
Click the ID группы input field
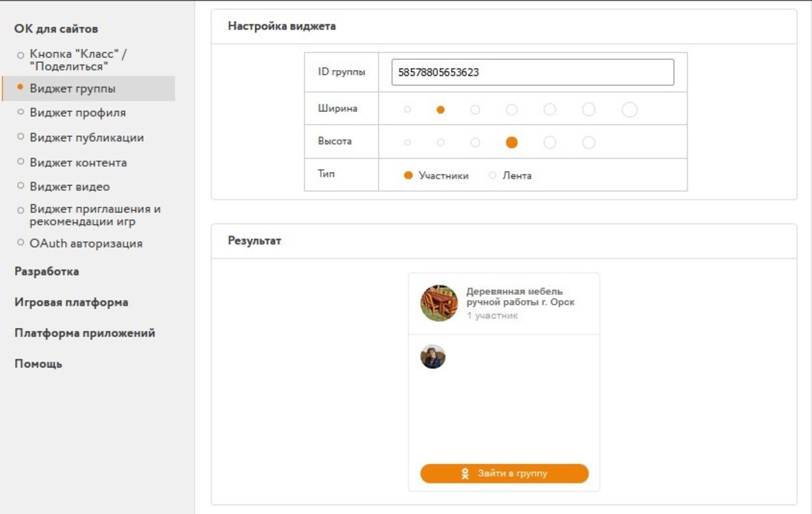click(x=532, y=73)
